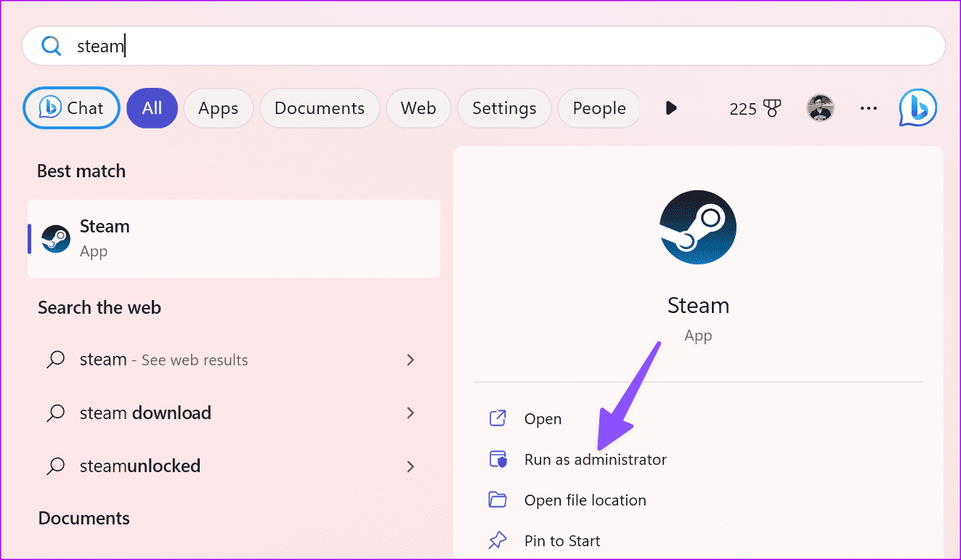Show more filters with the play arrow
The height and width of the screenshot is (560, 961).
(x=671, y=108)
